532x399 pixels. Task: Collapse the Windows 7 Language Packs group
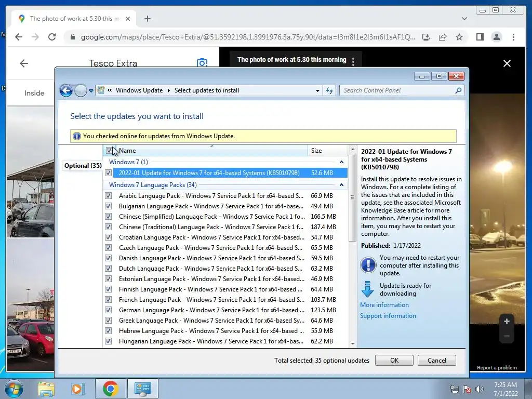[341, 185]
